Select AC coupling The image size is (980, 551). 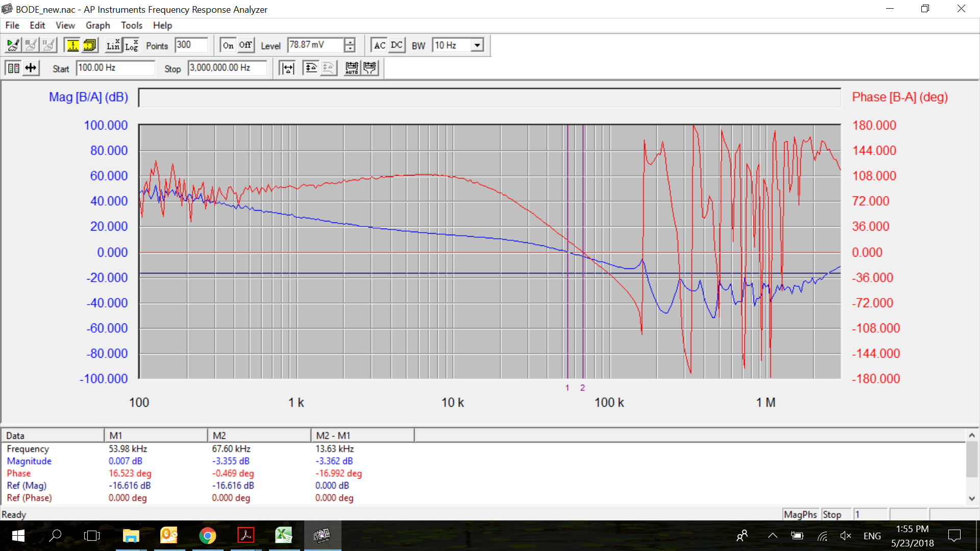tap(380, 45)
